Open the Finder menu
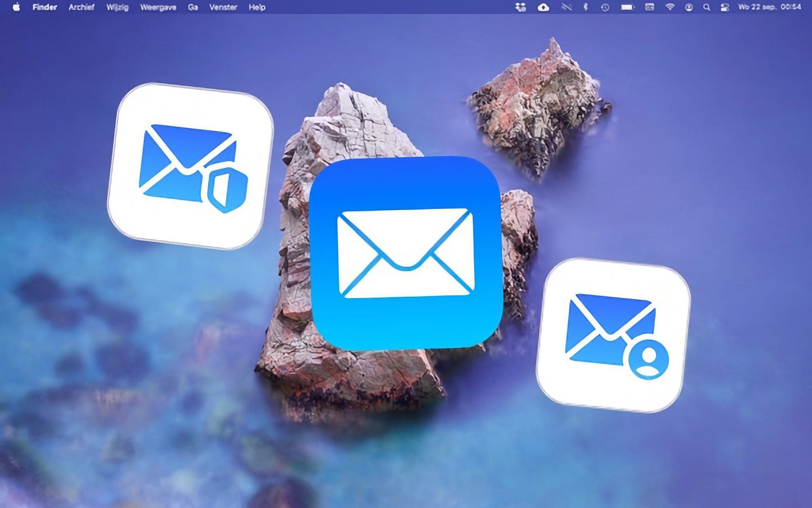 tap(45, 7)
